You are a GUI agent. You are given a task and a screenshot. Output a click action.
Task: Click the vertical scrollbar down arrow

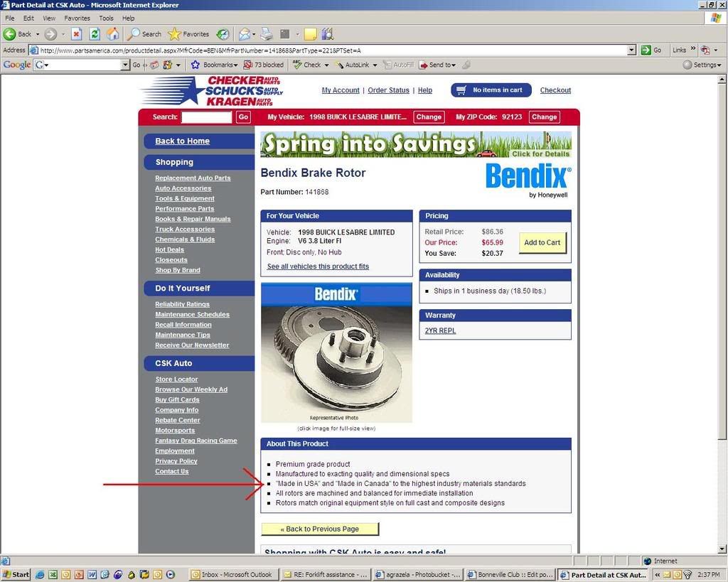pos(722,549)
